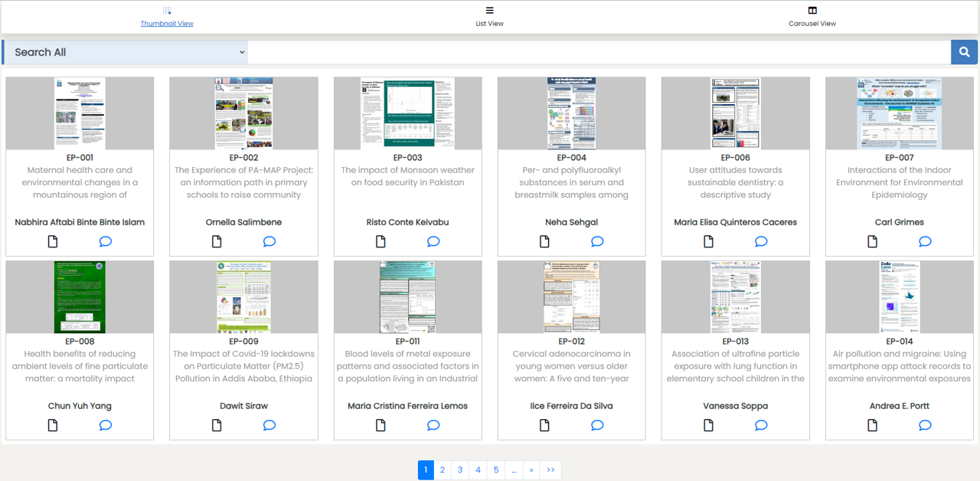Image resolution: width=980 pixels, height=481 pixels.
Task: Click document icon under Neha Sehgal
Action: [544, 242]
